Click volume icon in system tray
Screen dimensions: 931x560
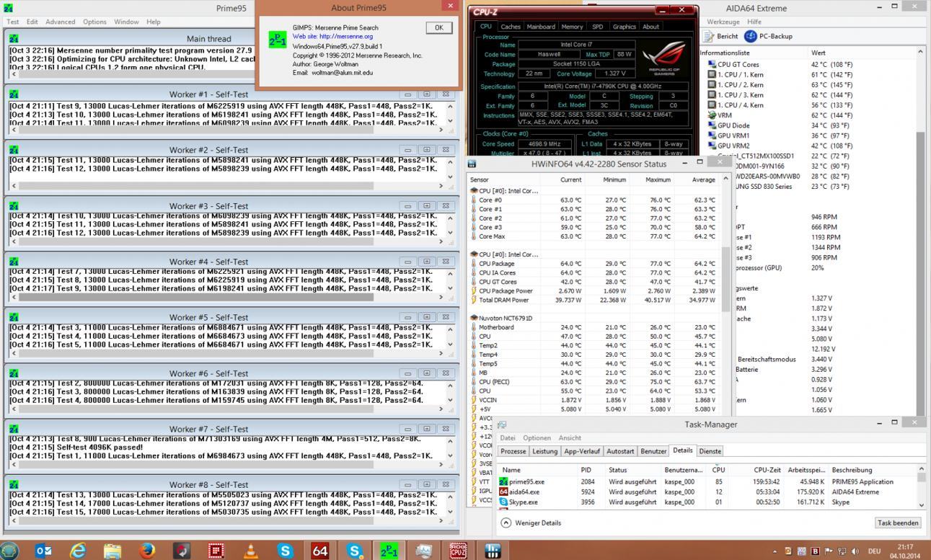855,551
